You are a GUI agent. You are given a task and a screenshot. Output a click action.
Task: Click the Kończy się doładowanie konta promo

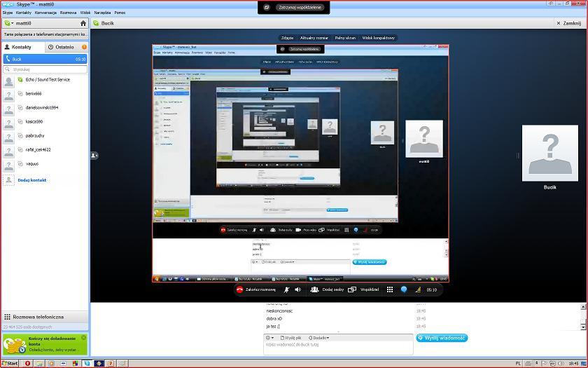[x=45, y=344]
